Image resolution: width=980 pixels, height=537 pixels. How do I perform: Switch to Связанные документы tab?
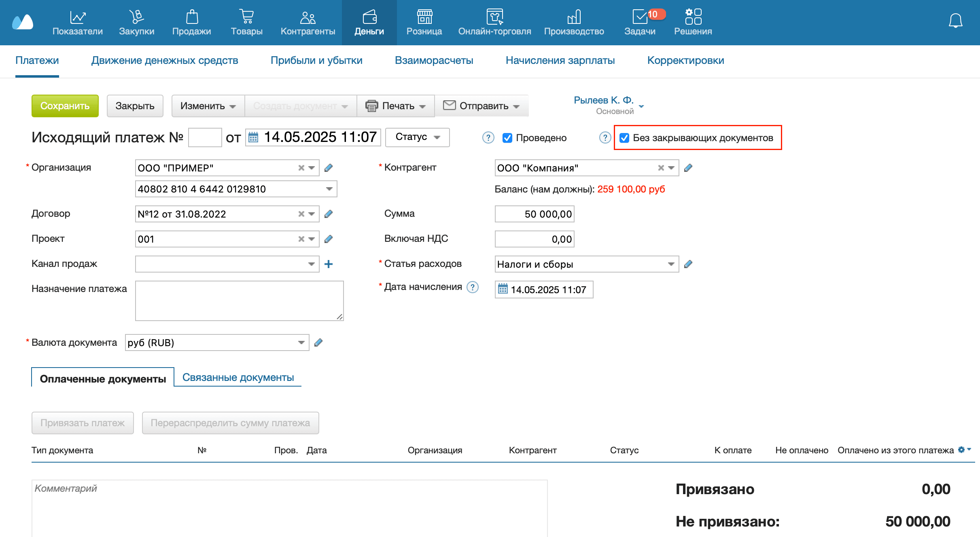[238, 377]
